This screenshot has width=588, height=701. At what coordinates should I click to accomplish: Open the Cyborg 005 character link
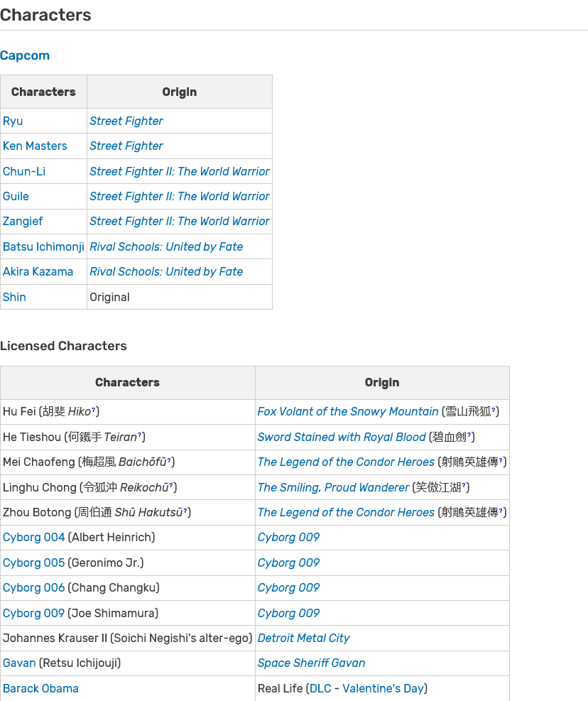[x=33, y=563]
